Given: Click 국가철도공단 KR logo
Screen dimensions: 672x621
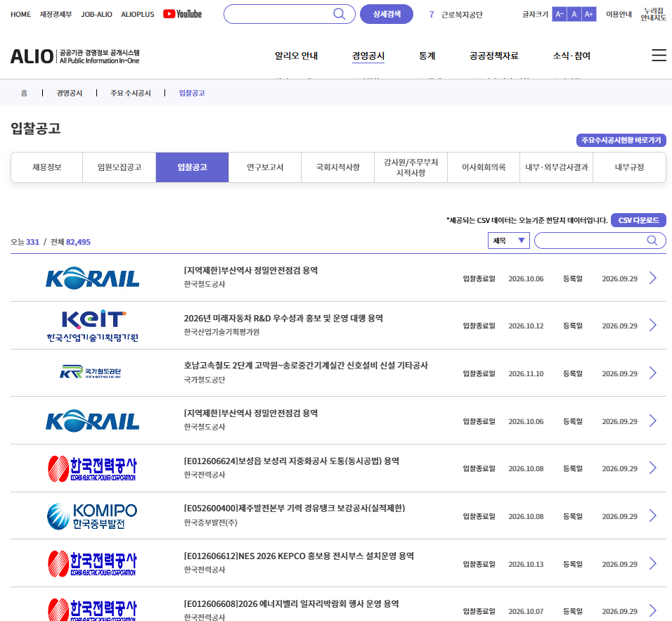Looking at the screenshot, I should [x=91, y=372].
